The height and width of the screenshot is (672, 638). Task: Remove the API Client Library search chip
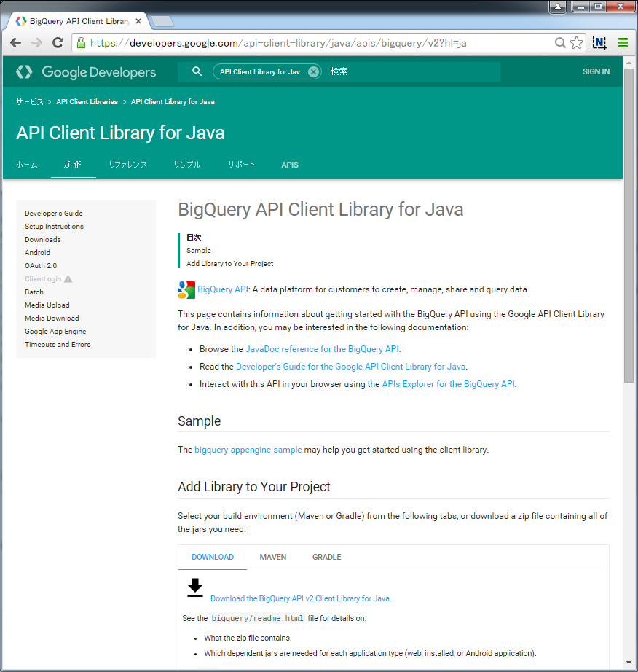click(312, 72)
